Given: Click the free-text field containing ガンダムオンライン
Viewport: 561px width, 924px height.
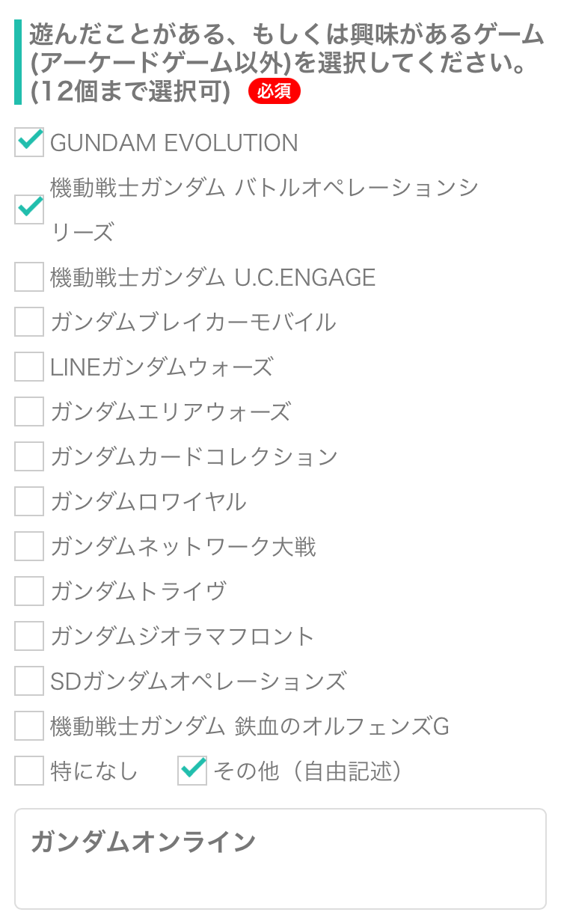Looking at the screenshot, I should (280, 859).
